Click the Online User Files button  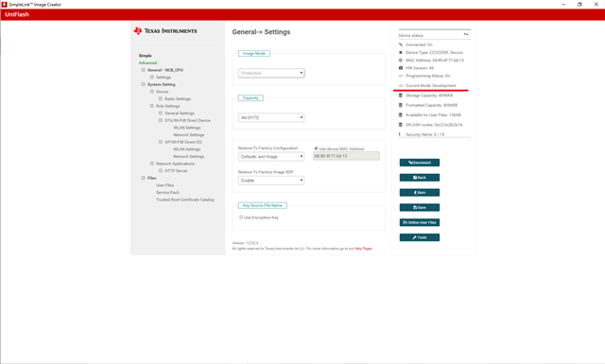pyautogui.click(x=420, y=222)
